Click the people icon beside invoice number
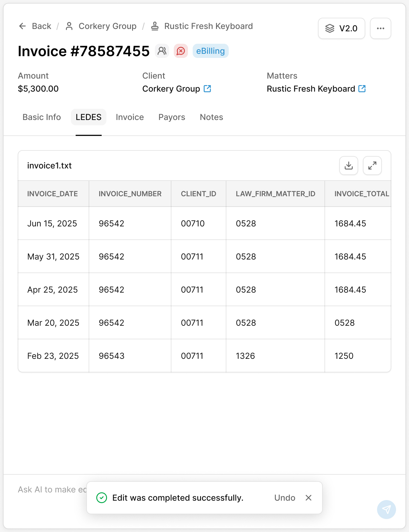Screen dimensions: 409x532 [x=162, y=51]
